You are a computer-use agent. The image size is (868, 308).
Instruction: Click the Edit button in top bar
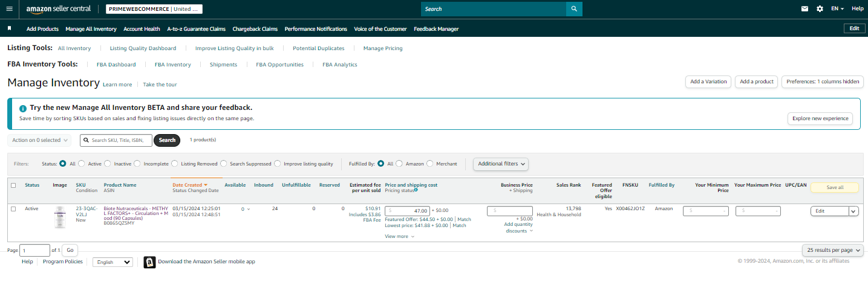click(854, 28)
